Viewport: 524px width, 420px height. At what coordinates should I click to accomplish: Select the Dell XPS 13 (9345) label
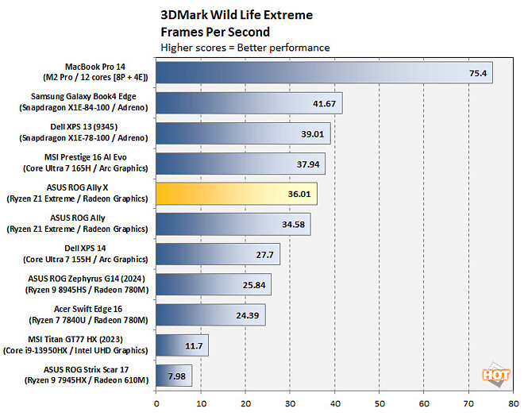83,133
